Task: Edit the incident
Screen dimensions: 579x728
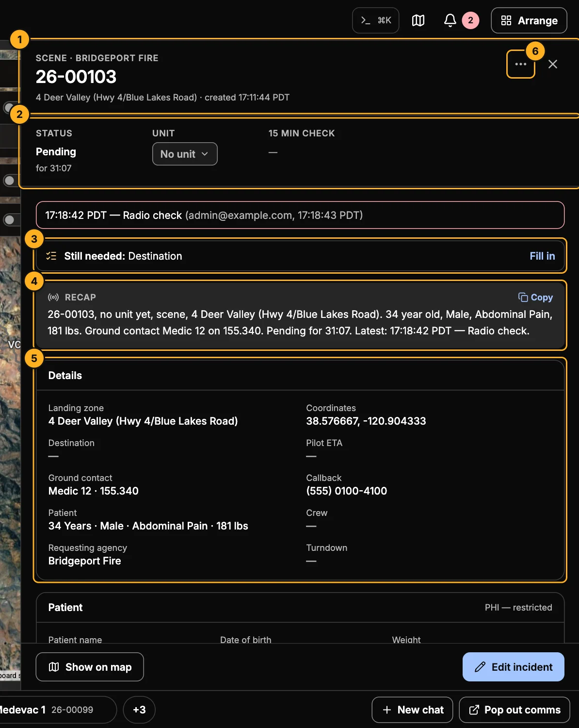Action: (x=514, y=667)
